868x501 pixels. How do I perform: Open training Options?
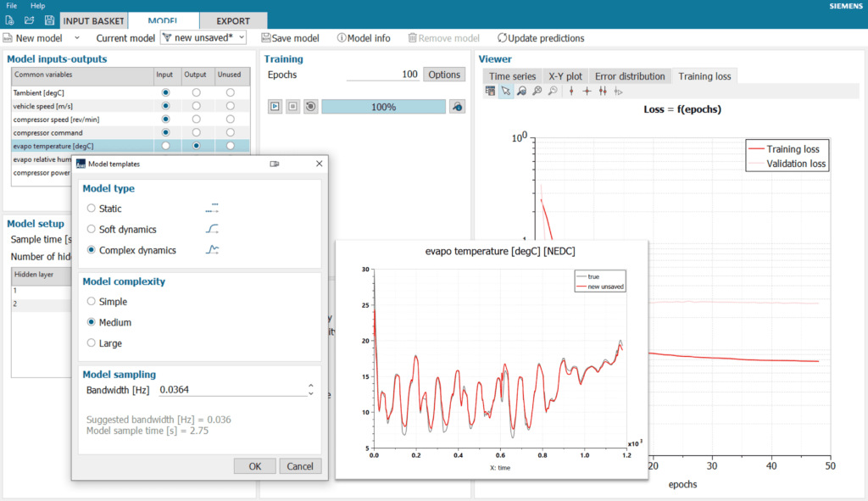click(x=443, y=75)
